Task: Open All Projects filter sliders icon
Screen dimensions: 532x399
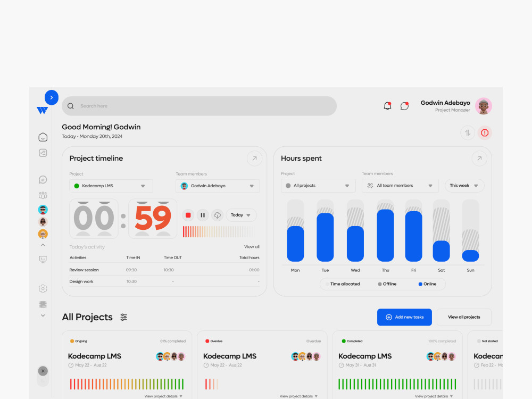Action: 124,317
